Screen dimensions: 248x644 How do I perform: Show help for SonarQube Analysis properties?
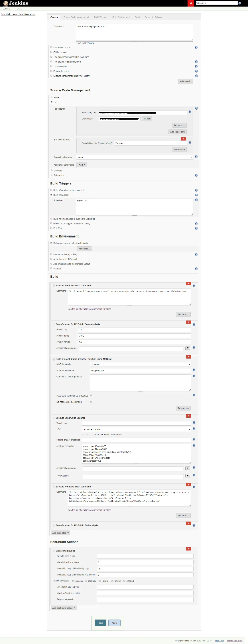pyautogui.click(x=194, y=446)
